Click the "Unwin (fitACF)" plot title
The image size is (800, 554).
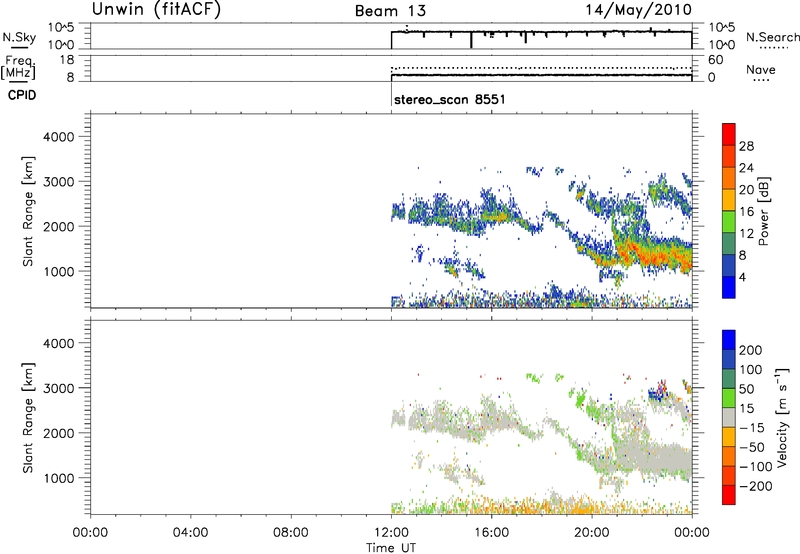(x=156, y=9)
